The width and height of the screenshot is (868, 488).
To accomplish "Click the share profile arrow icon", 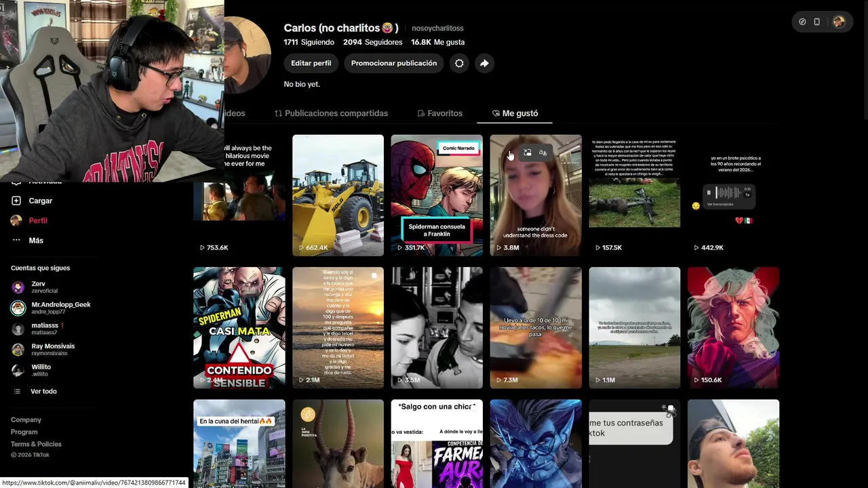I will pos(484,63).
